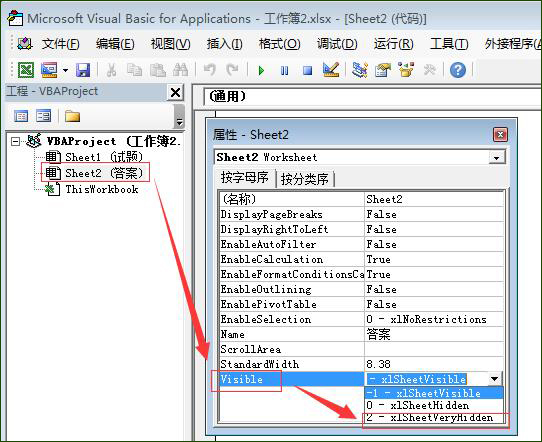Click the Copy toolbar icon
This screenshot has height=442, width=542.
[x=134, y=70]
